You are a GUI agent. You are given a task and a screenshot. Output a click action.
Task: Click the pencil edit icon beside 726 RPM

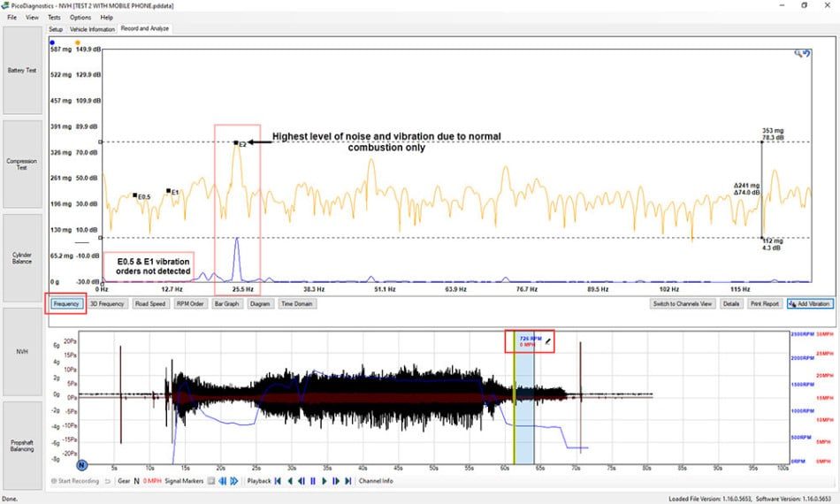click(x=548, y=341)
